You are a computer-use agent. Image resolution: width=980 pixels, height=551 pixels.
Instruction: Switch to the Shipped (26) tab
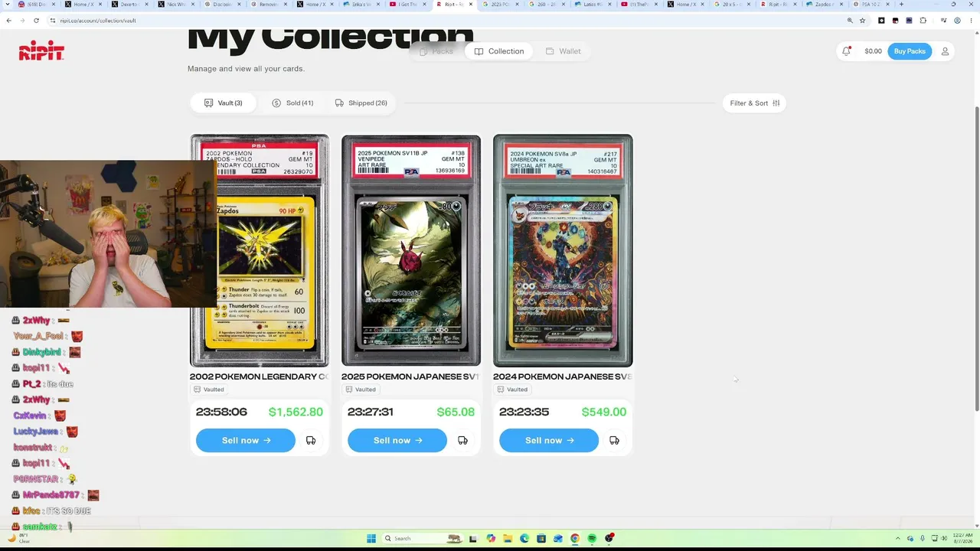point(361,103)
